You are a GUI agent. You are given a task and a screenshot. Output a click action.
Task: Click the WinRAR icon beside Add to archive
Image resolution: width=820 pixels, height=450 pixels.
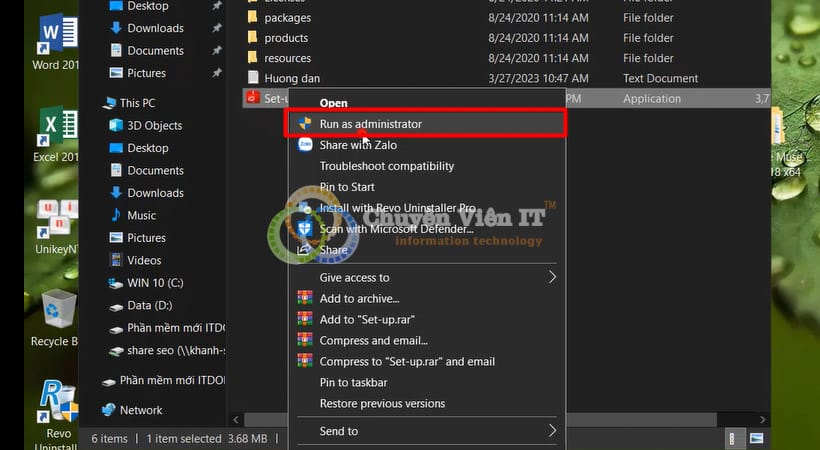(x=305, y=298)
